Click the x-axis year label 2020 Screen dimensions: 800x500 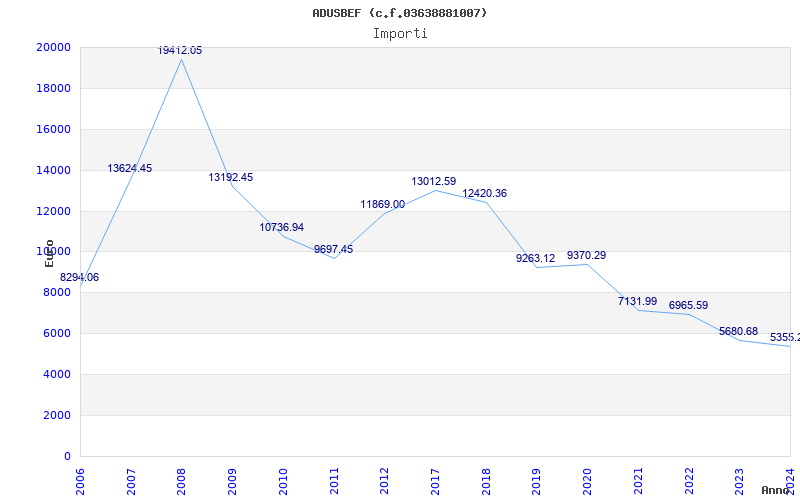tap(588, 481)
